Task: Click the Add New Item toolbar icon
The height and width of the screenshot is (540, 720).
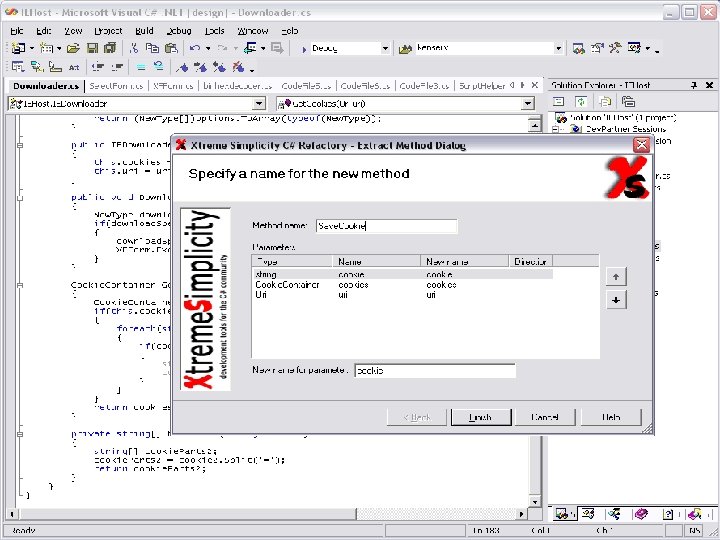Action: coord(46,48)
